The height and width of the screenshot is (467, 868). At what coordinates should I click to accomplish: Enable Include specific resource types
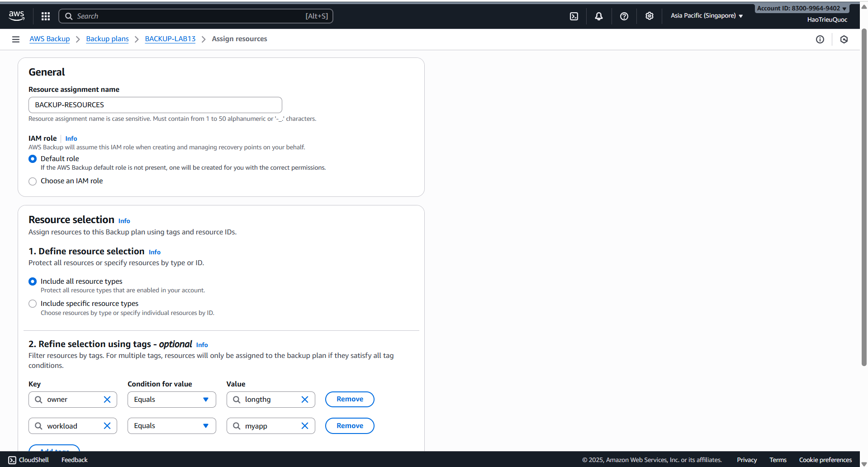pyautogui.click(x=33, y=303)
